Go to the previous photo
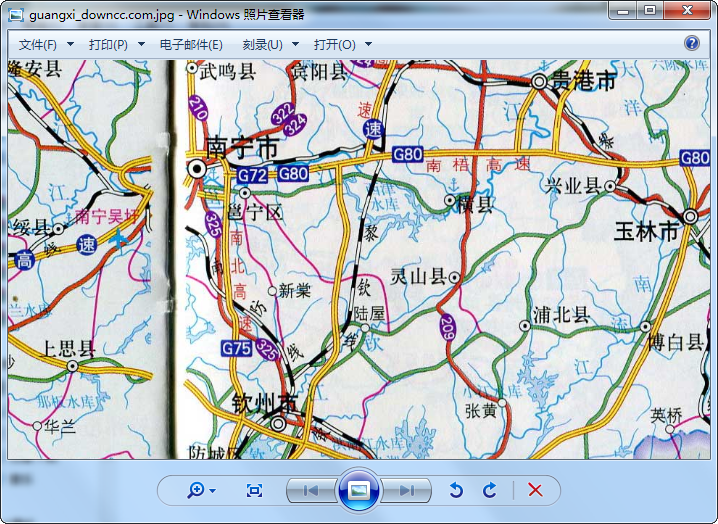 pos(311,490)
